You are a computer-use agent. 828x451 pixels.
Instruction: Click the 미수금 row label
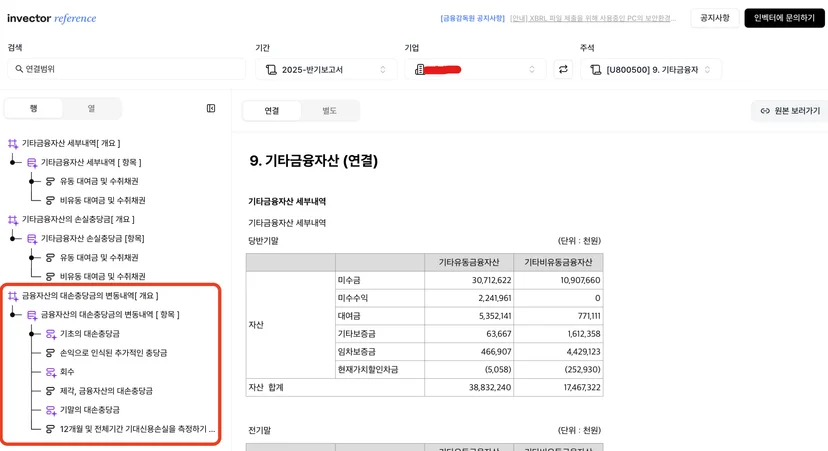click(349, 280)
